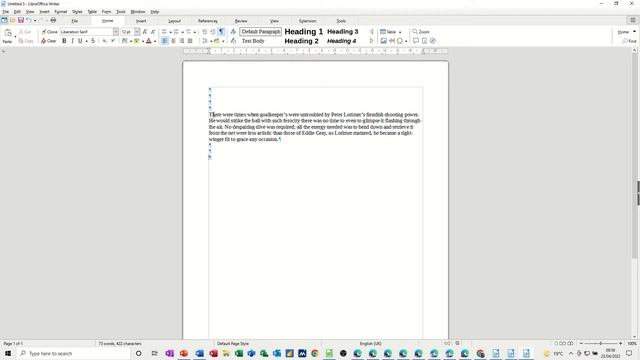Click the Zoom button in ribbon

tap(421, 31)
